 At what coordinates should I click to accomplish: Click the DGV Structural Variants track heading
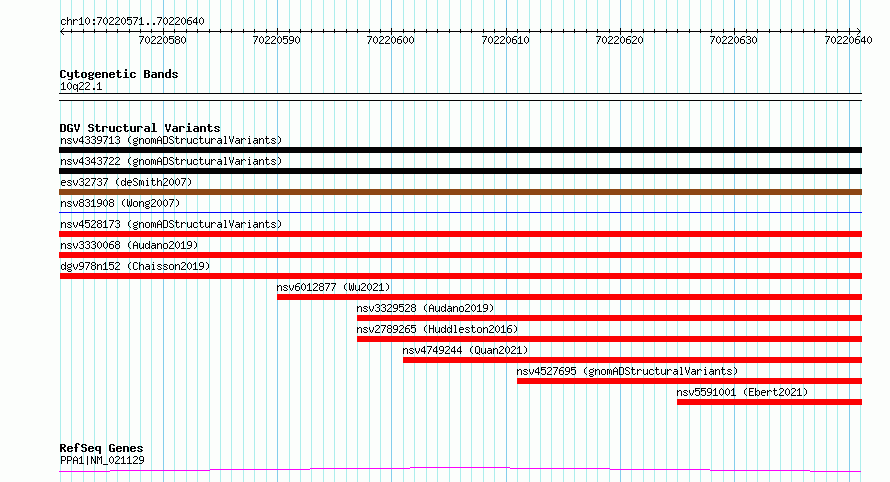coord(140,128)
